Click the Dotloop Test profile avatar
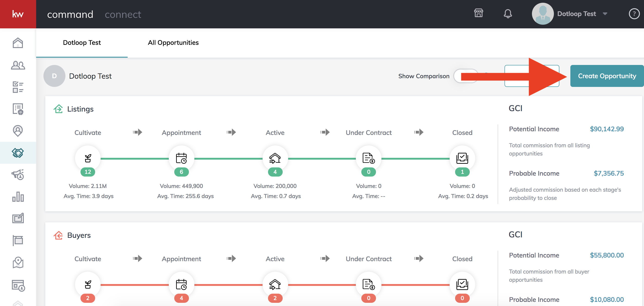 tap(542, 14)
